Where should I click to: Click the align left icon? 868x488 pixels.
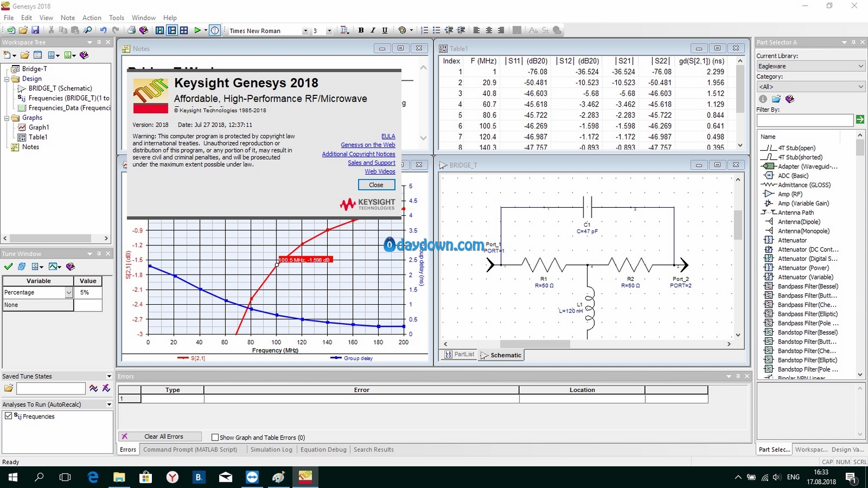[x=476, y=30]
